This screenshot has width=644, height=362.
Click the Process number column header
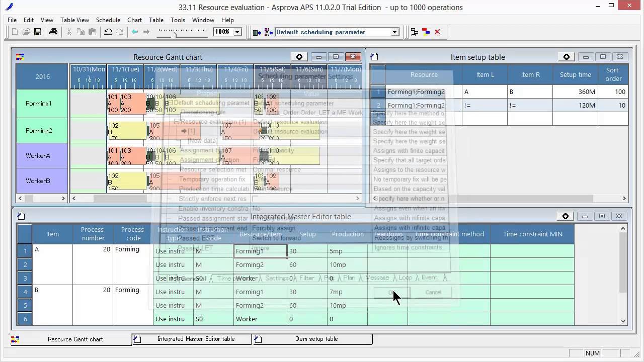point(93,234)
